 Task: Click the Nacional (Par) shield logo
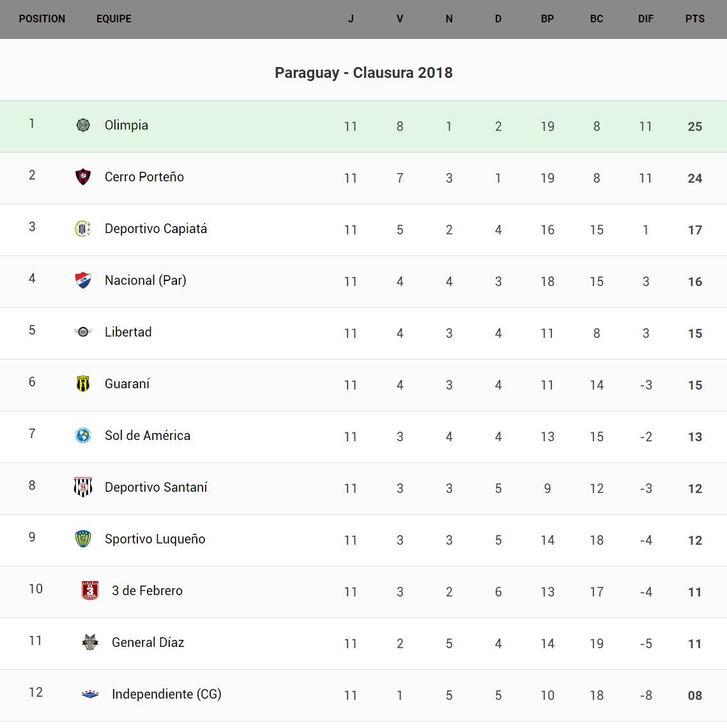pos(83,280)
